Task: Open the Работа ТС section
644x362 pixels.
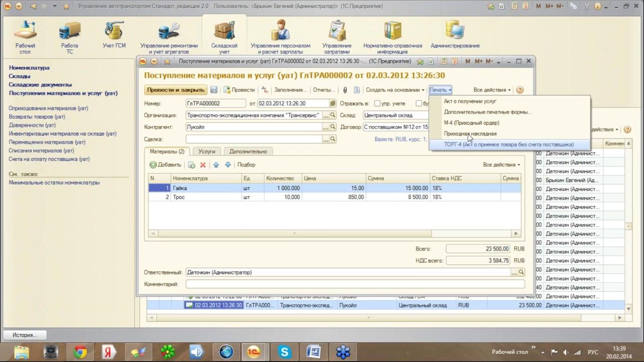Action: [x=69, y=37]
